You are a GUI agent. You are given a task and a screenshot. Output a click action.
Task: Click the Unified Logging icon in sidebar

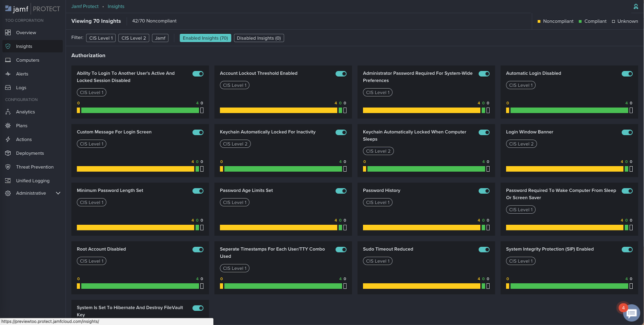[8, 181]
